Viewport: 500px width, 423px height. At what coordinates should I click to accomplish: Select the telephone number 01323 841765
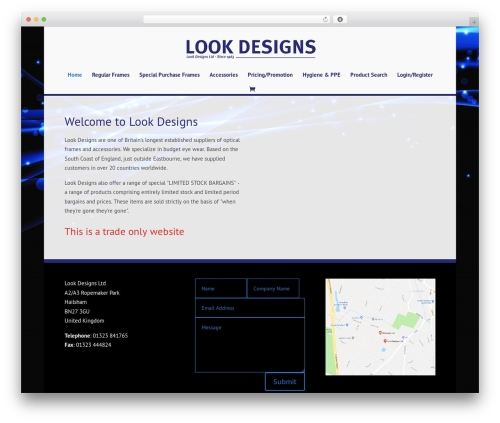point(110,336)
